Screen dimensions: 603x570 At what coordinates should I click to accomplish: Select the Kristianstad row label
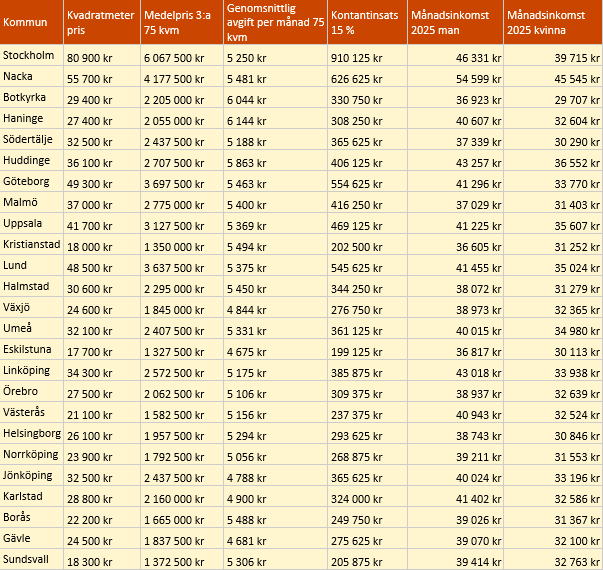(x=32, y=244)
